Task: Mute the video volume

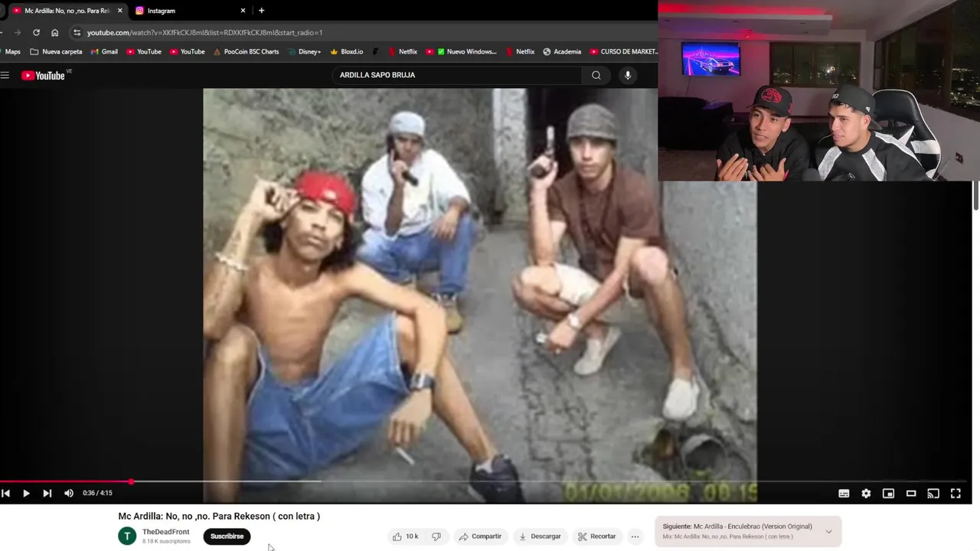Action: click(x=69, y=494)
